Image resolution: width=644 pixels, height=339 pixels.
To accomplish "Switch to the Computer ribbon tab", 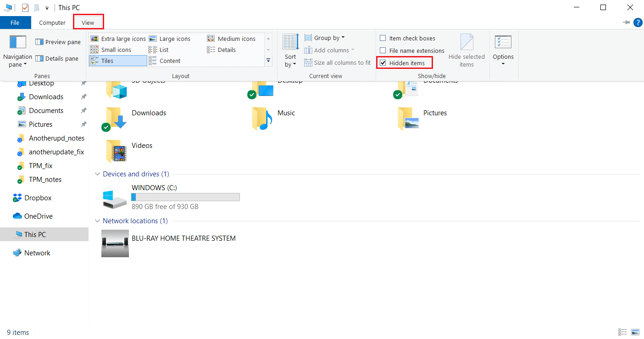I will click(52, 23).
